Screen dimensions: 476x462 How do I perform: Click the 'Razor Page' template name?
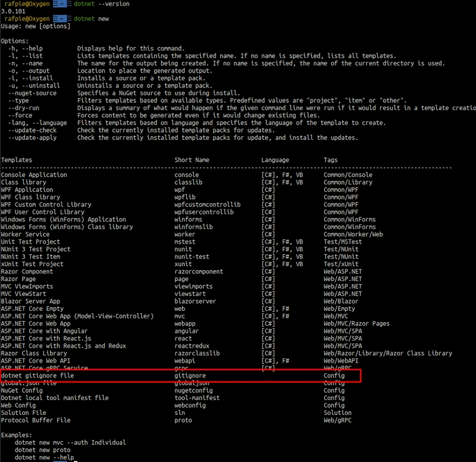click(x=18, y=279)
